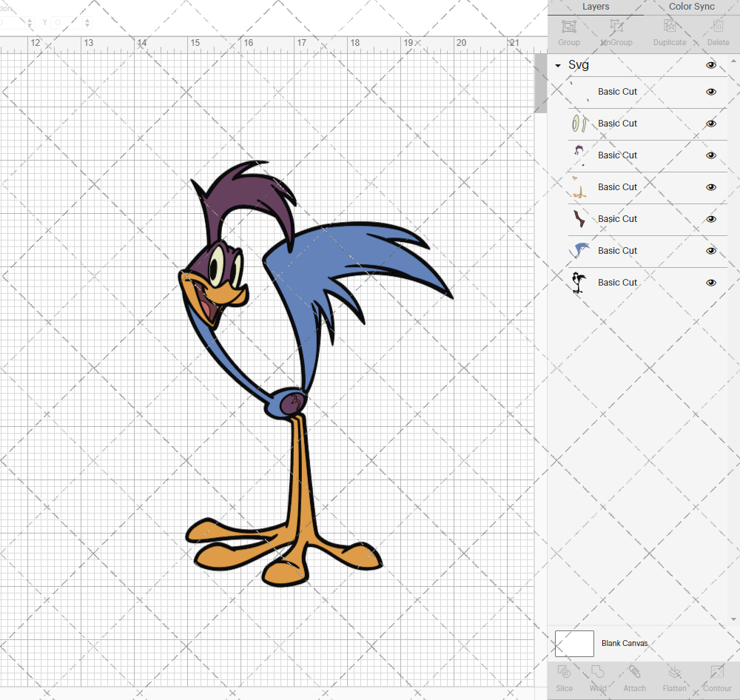The image size is (740, 700).
Task: Click the Y position stepper arrow
Action: pyautogui.click(x=87, y=22)
